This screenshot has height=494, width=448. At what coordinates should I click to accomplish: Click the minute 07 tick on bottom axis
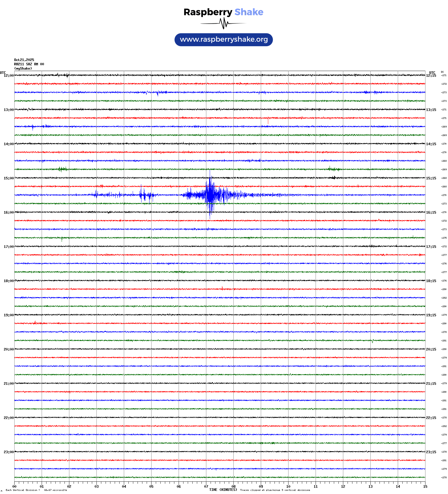click(206, 486)
